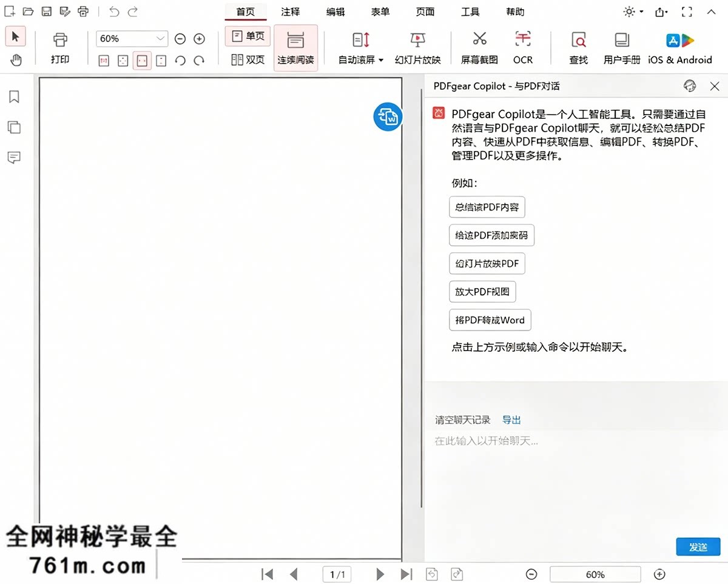Click the small printer icon in title bar

coord(83,12)
